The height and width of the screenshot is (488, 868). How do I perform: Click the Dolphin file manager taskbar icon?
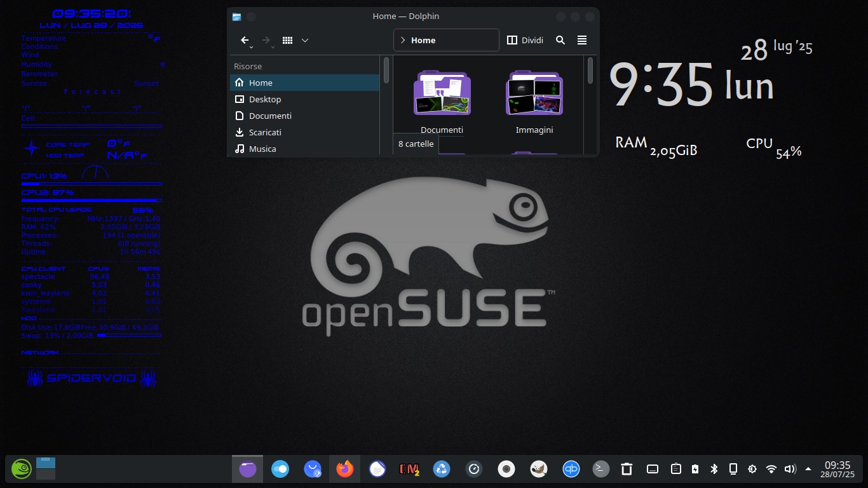pos(248,469)
